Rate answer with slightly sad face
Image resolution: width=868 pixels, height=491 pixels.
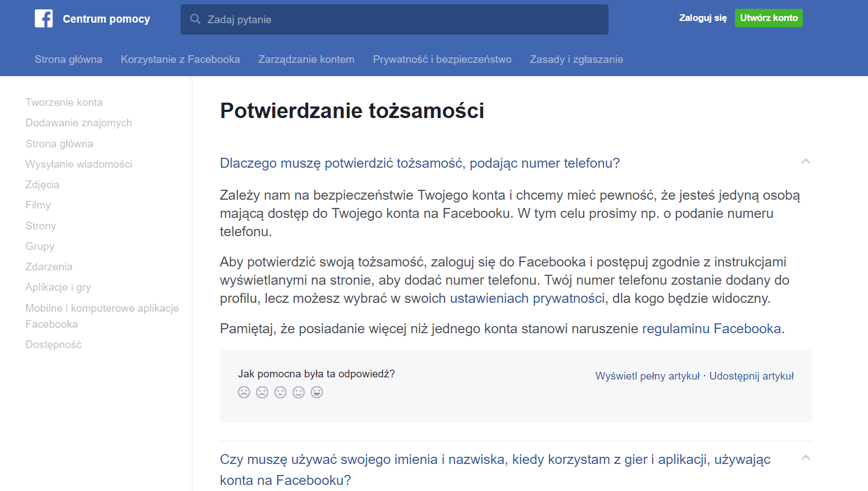point(262,392)
